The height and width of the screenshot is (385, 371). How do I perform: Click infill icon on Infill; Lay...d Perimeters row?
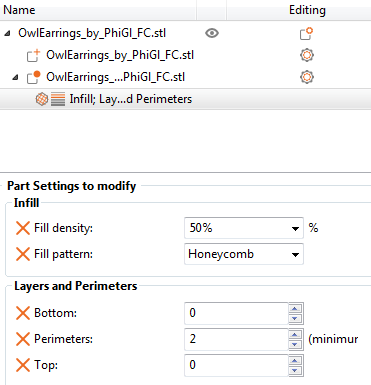tap(42, 99)
